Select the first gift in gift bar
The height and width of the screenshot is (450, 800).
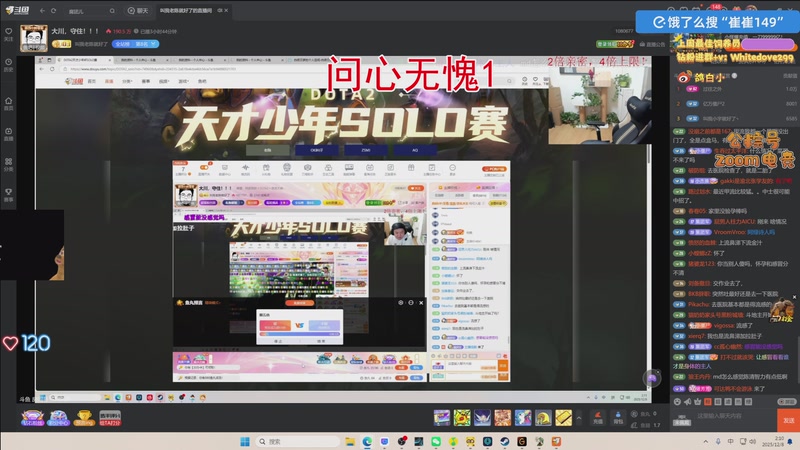(x=442, y=418)
